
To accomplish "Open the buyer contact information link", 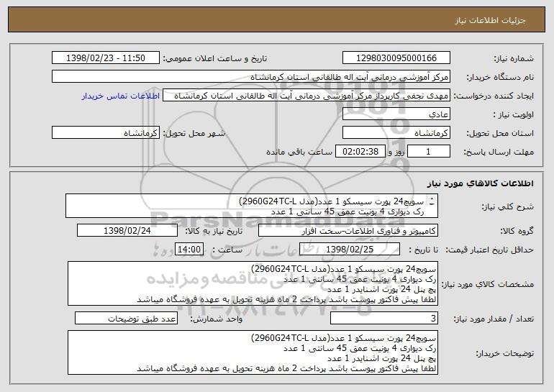I will tap(120, 96).
